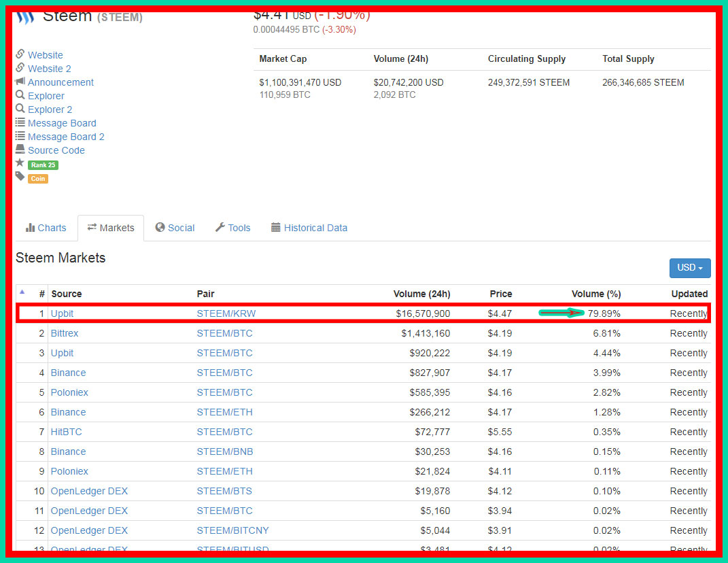
Task: Click the $16,570,900 volume cell
Action: (x=423, y=313)
